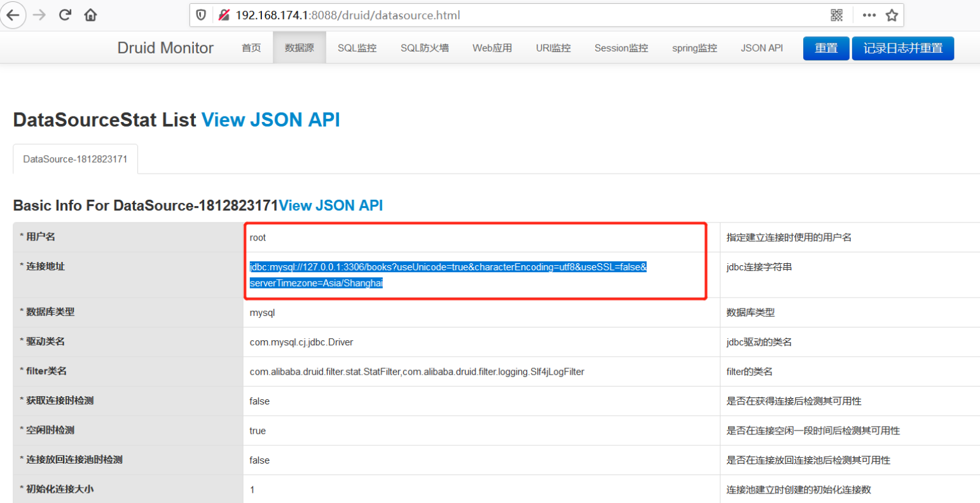Open the browser home page icon
The image size is (980, 503).
[x=90, y=15]
